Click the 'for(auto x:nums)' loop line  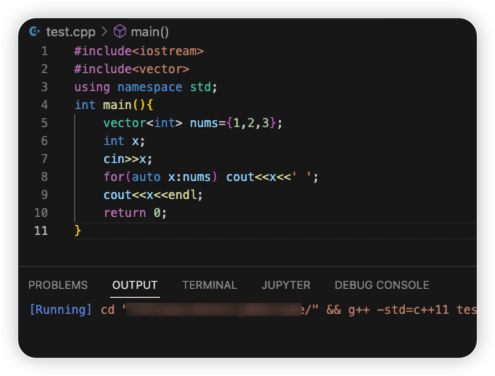pos(211,177)
